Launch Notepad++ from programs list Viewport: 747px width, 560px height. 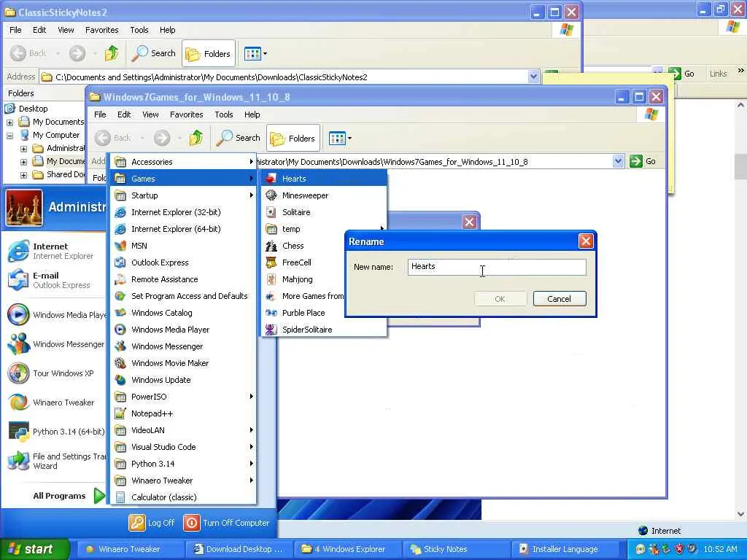click(184, 413)
